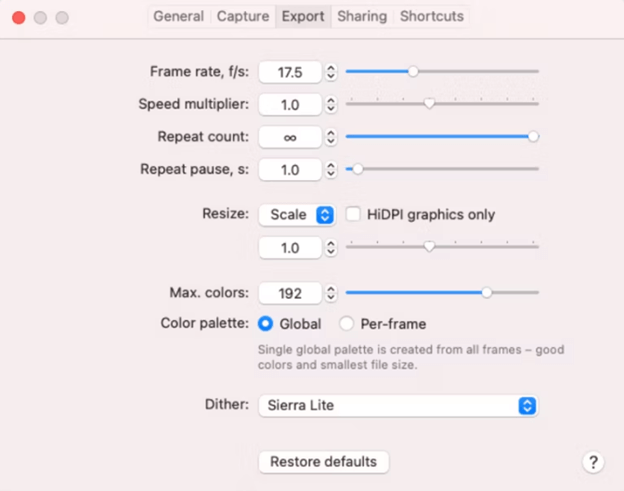The image size is (624, 491).
Task: Open the Resize Scale dropdown
Action: coord(297,215)
